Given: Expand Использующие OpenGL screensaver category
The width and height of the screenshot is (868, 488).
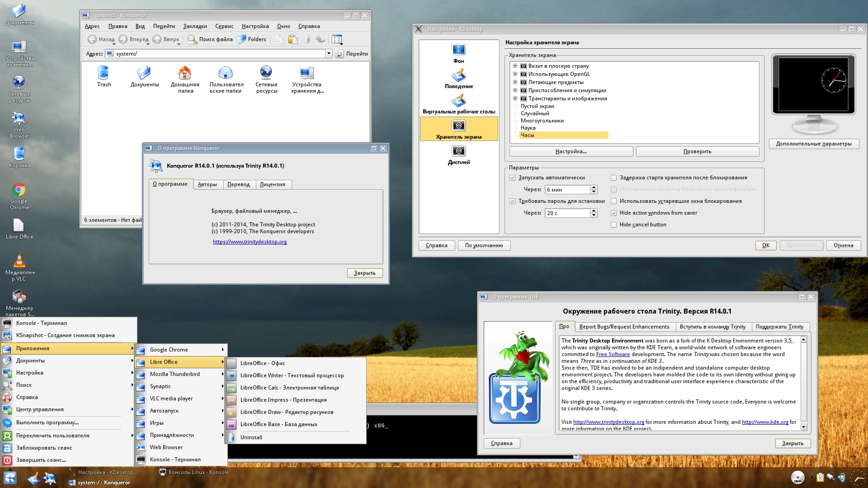Looking at the screenshot, I should coord(515,74).
